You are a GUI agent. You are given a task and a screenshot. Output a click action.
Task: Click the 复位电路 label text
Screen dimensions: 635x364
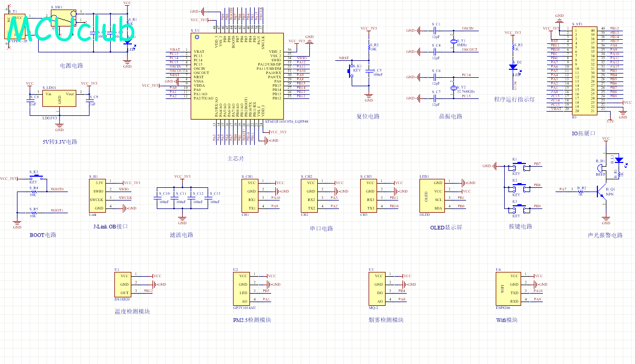click(x=368, y=116)
